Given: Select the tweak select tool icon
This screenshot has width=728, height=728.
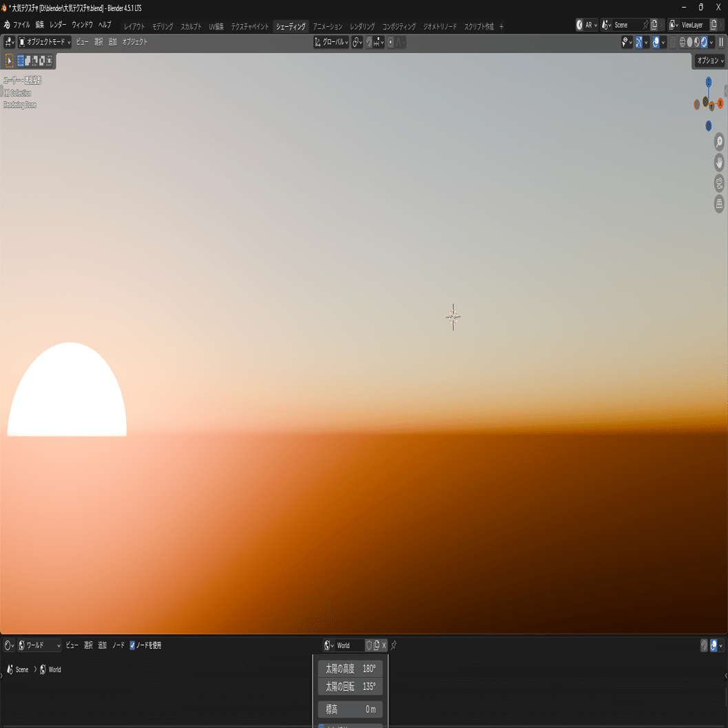Looking at the screenshot, I should click(x=9, y=61).
